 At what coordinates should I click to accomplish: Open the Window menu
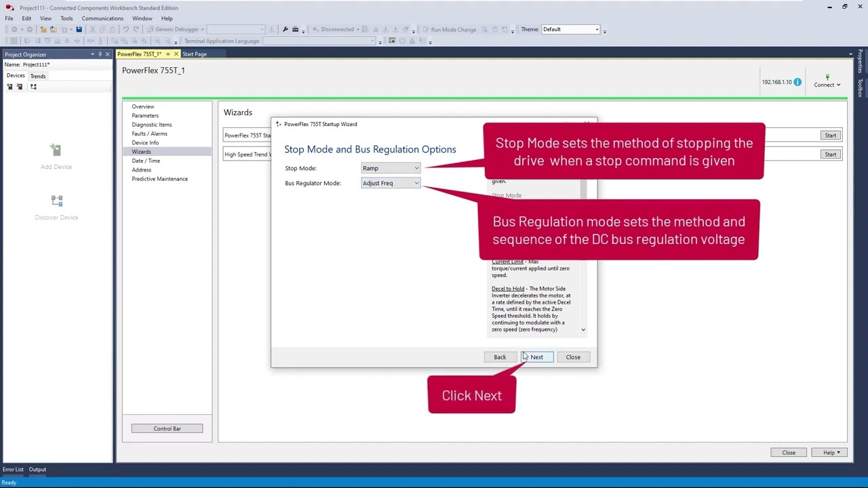coord(142,18)
